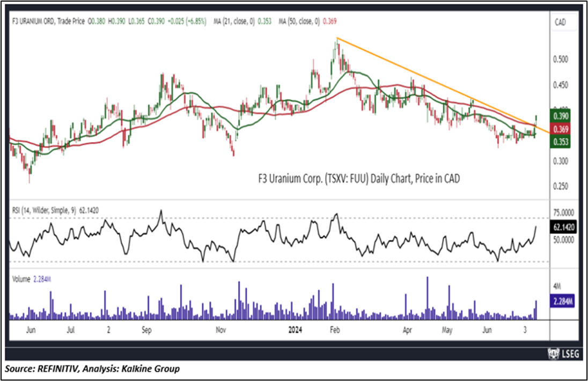Viewport: 588px width, 381px height.
Task: Click the Sep date axis label
Action: click(146, 330)
